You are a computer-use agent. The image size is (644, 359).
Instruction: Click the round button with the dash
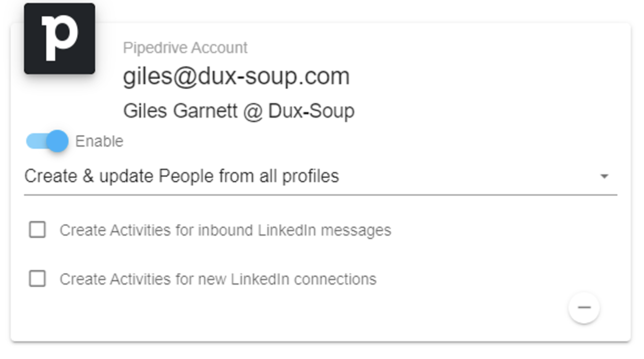pyautogui.click(x=584, y=308)
